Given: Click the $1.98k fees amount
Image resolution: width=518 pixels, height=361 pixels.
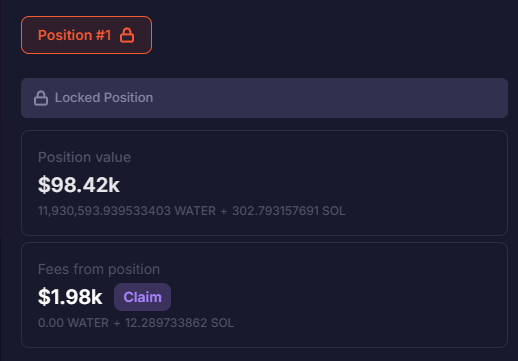Looking at the screenshot, I should (70, 297).
